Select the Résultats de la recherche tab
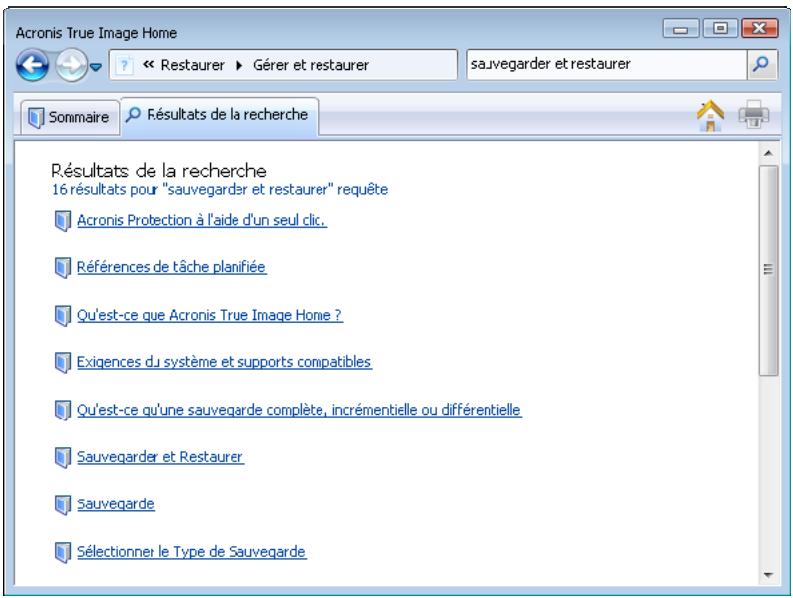 point(219,115)
